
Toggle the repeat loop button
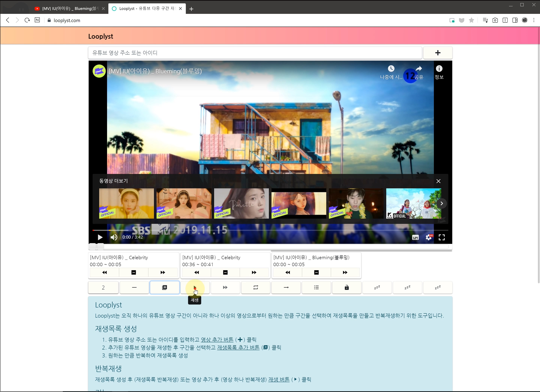point(256,287)
